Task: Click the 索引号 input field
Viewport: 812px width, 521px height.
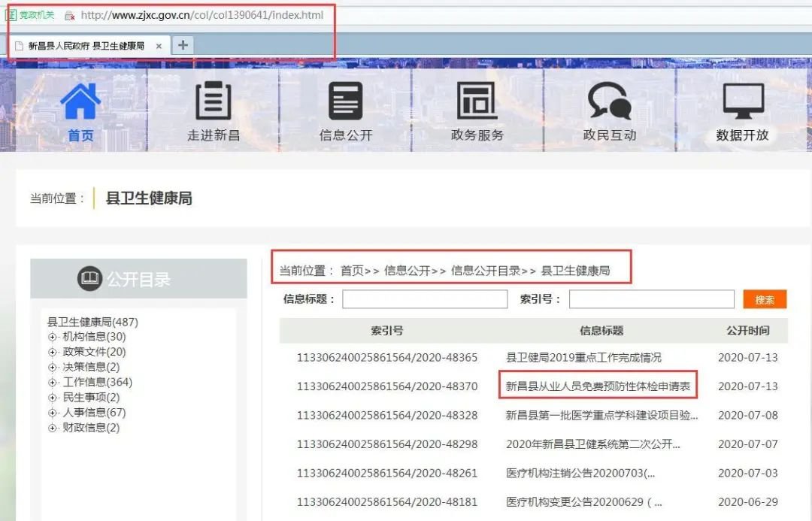Action: (651, 299)
